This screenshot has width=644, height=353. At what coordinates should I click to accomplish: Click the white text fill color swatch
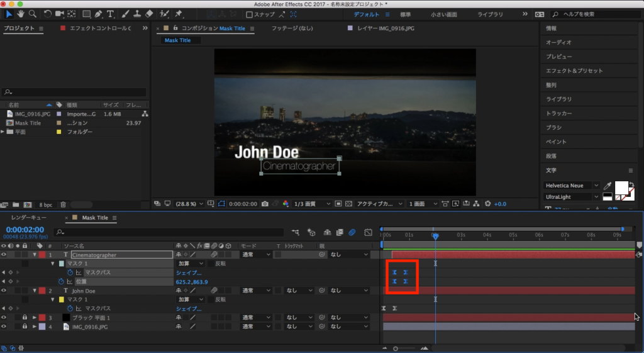[x=621, y=188]
